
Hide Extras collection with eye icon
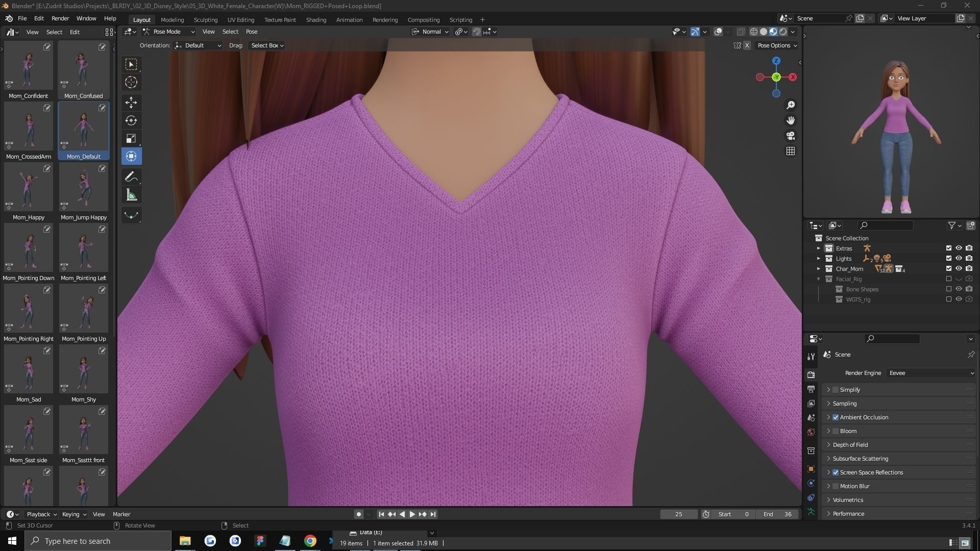point(959,248)
